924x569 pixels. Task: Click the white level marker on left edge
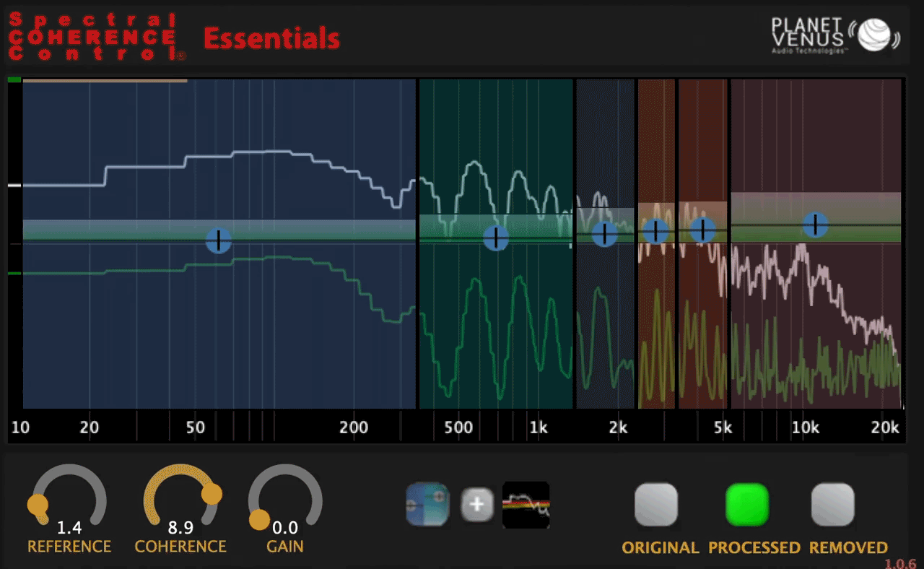(x=14, y=186)
